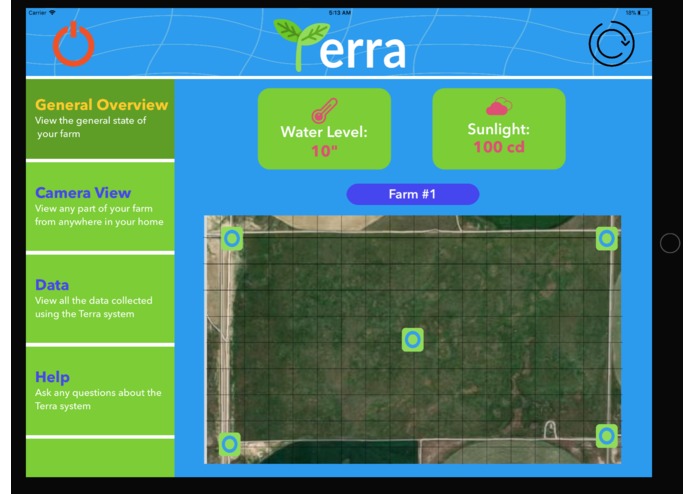Select the sensor marker near the map's lower-left field corner
695x494 pixels.
tap(230, 444)
